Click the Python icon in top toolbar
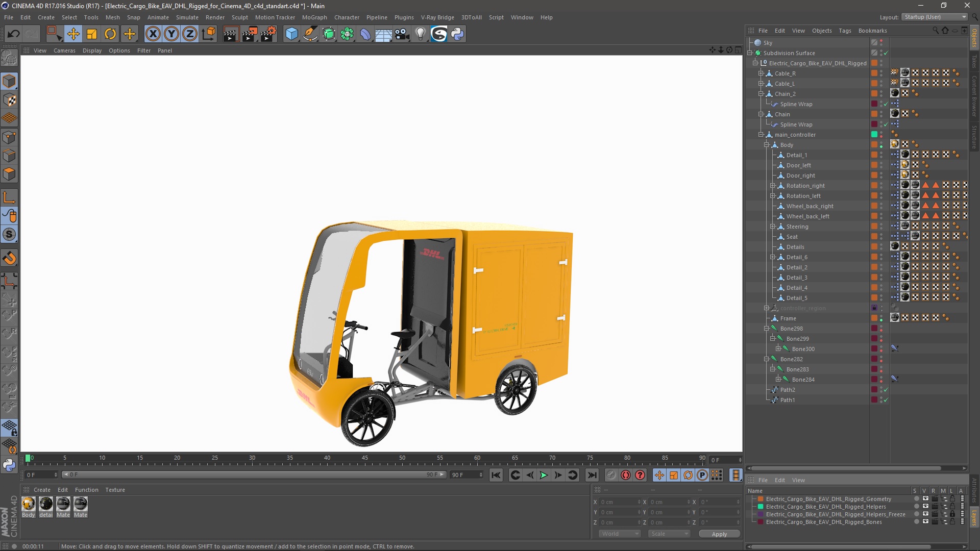This screenshot has width=980, height=551. click(x=457, y=34)
